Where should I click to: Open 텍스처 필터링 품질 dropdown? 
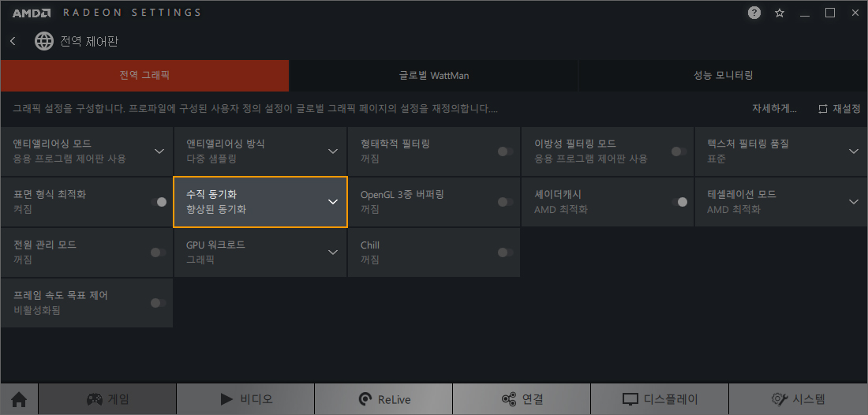point(854,151)
